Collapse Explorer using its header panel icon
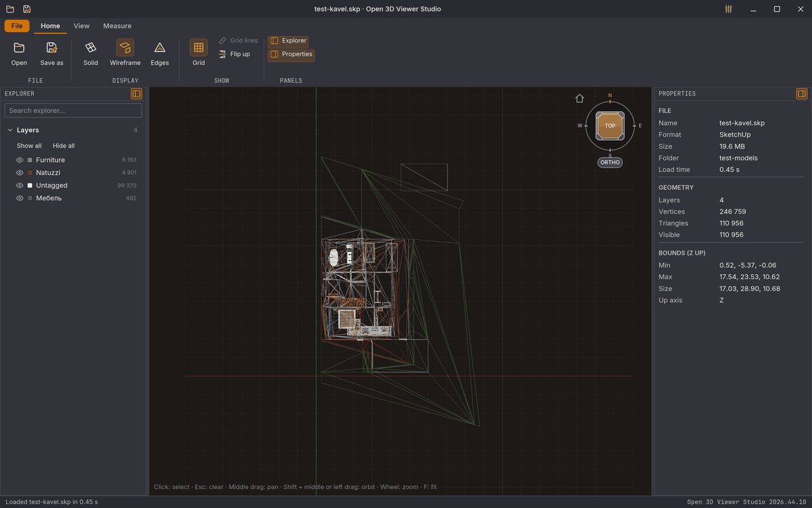Viewport: 812px width, 508px height. click(x=137, y=93)
